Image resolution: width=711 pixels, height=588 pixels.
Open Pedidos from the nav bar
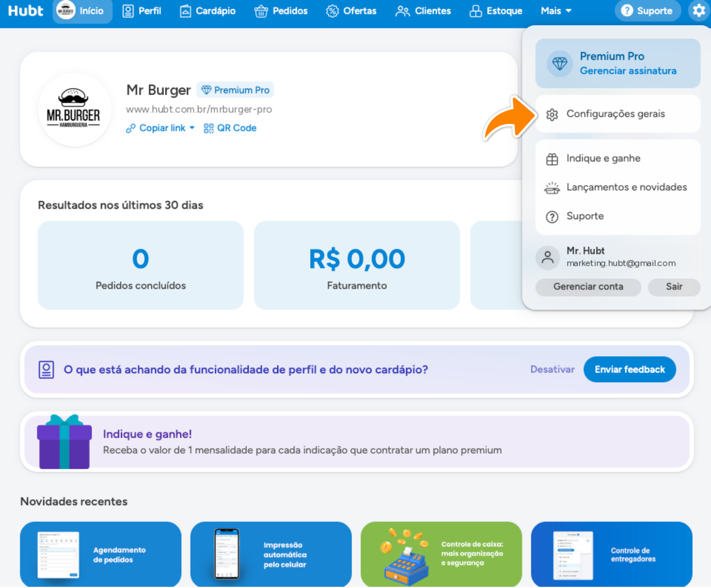[x=281, y=11]
